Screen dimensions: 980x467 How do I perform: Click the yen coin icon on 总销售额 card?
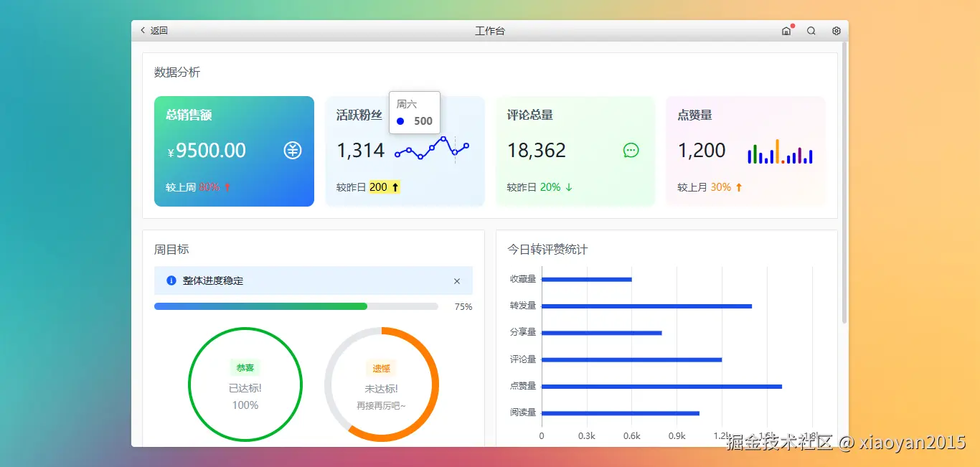tap(293, 151)
